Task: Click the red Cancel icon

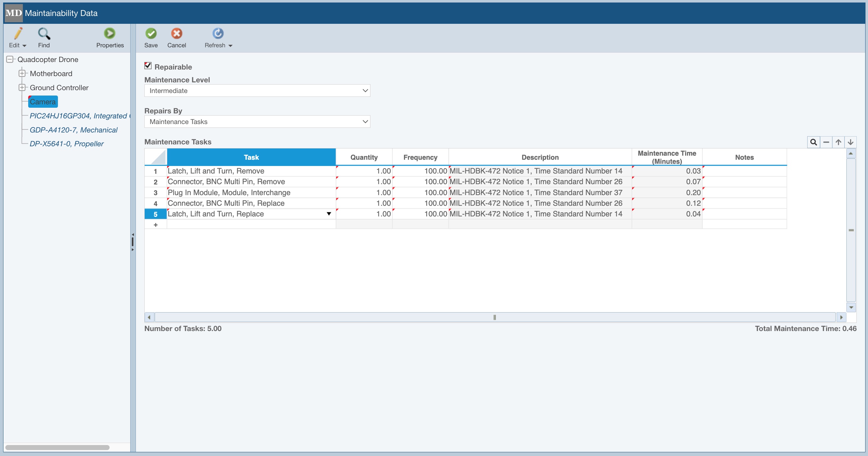Action: (176, 34)
